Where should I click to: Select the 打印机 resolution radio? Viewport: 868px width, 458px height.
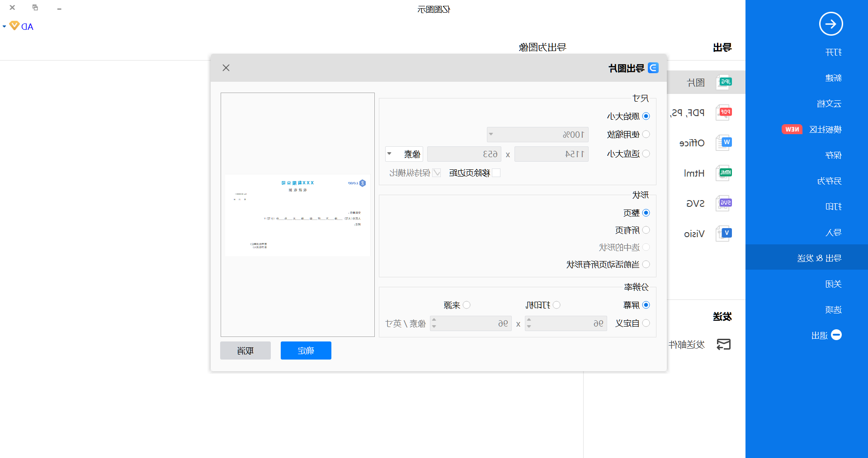click(x=557, y=305)
